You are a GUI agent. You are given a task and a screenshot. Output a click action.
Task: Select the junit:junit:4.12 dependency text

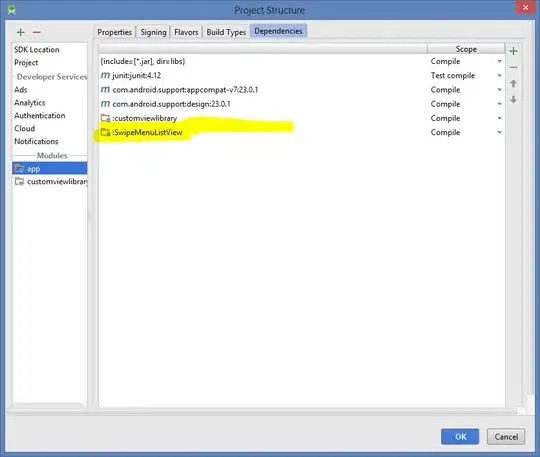click(137, 75)
